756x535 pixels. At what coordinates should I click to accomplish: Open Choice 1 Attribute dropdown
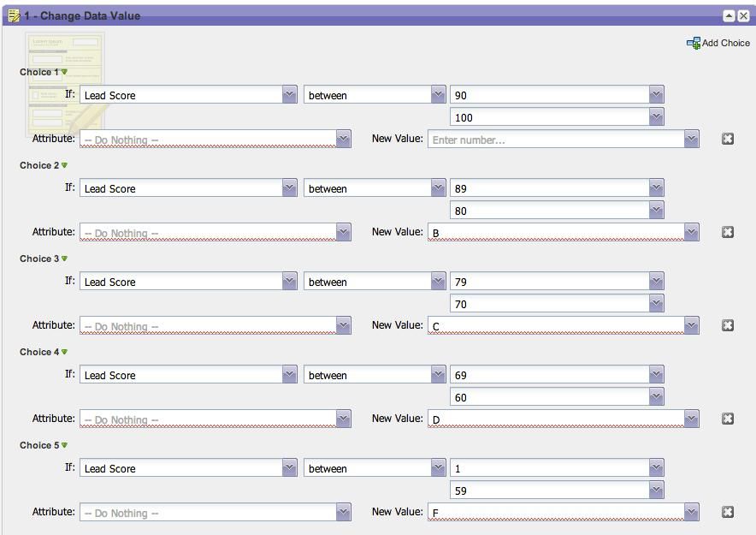point(343,139)
